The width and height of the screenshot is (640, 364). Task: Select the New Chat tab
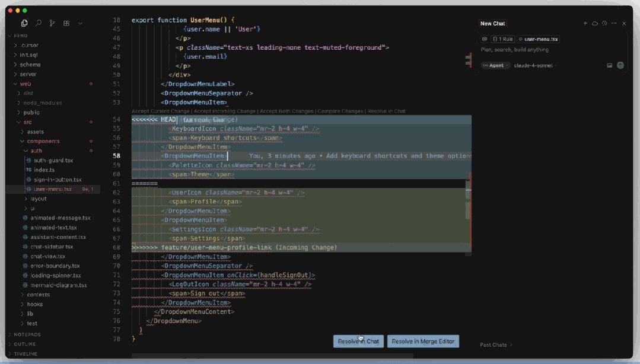tap(493, 23)
